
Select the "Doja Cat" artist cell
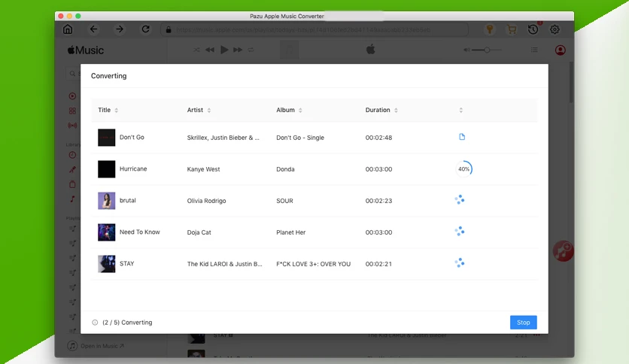[x=199, y=232]
